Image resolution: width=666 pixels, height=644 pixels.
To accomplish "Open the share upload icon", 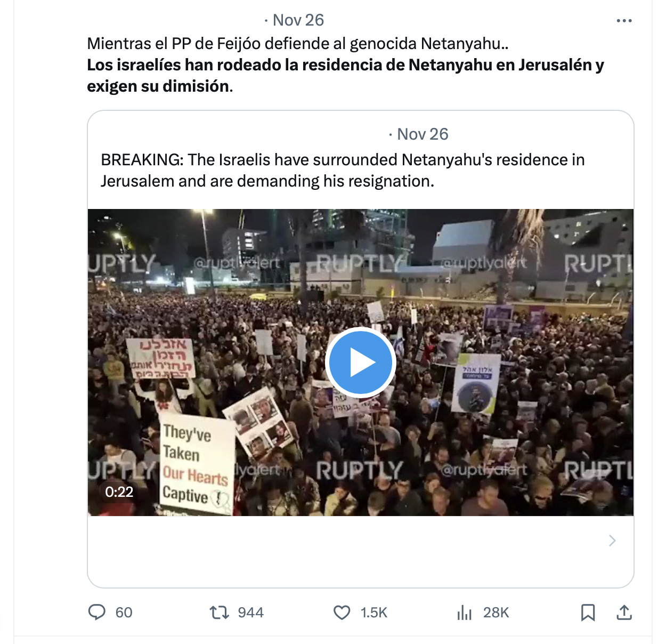I will 624,613.
